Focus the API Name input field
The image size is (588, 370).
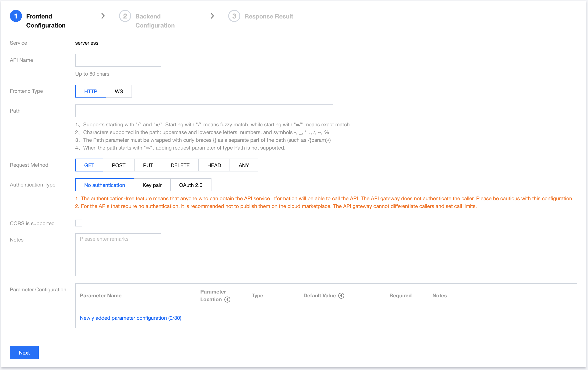[118, 60]
